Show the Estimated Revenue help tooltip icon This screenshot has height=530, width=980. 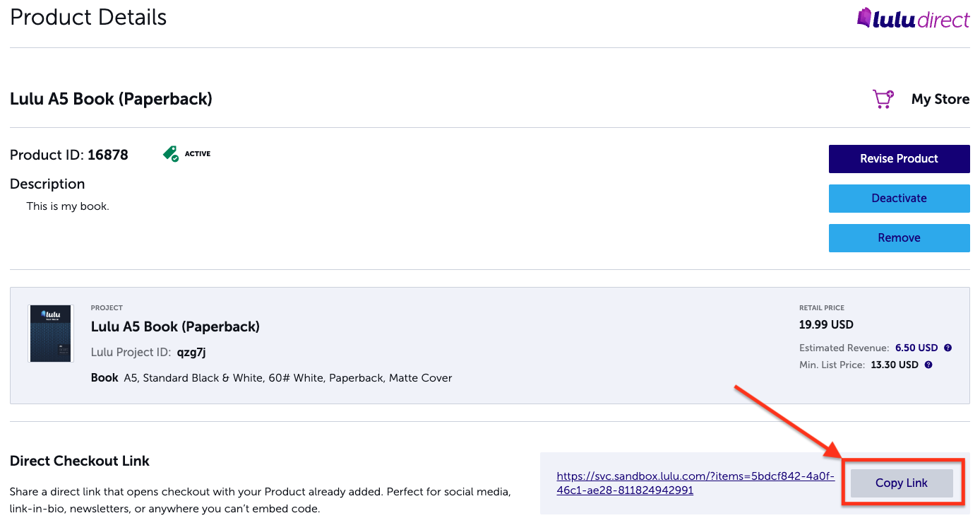point(948,348)
